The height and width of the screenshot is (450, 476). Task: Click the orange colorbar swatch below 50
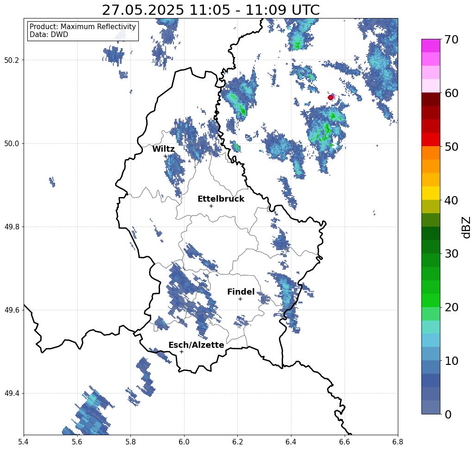point(431,153)
